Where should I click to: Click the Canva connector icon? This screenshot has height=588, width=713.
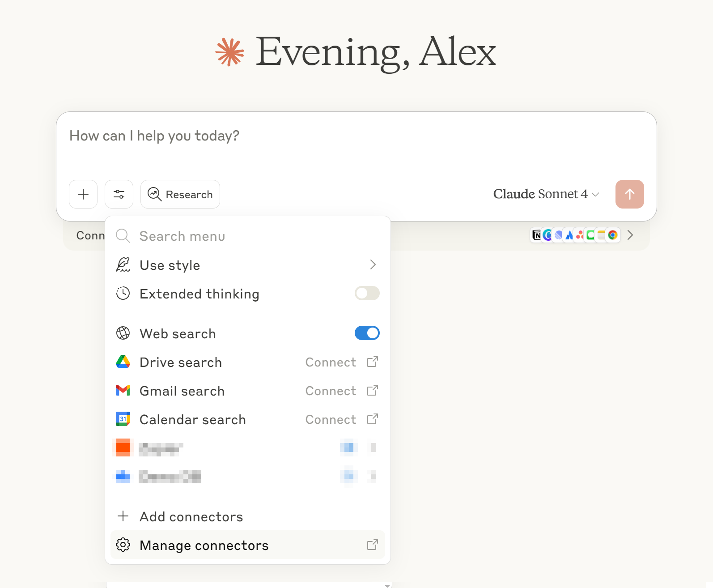pos(547,235)
